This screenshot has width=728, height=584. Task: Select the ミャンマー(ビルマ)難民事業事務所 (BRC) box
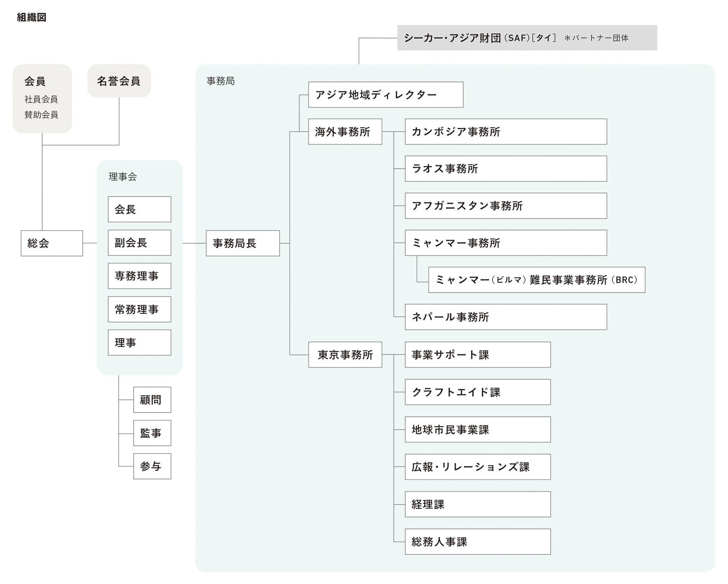(x=537, y=280)
